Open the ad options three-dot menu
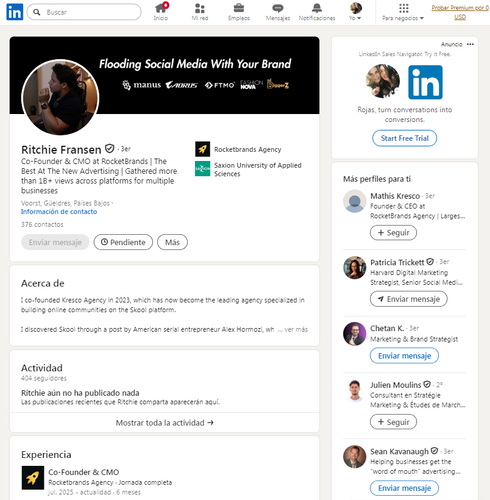The height and width of the screenshot is (500, 490). click(x=470, y=44)
